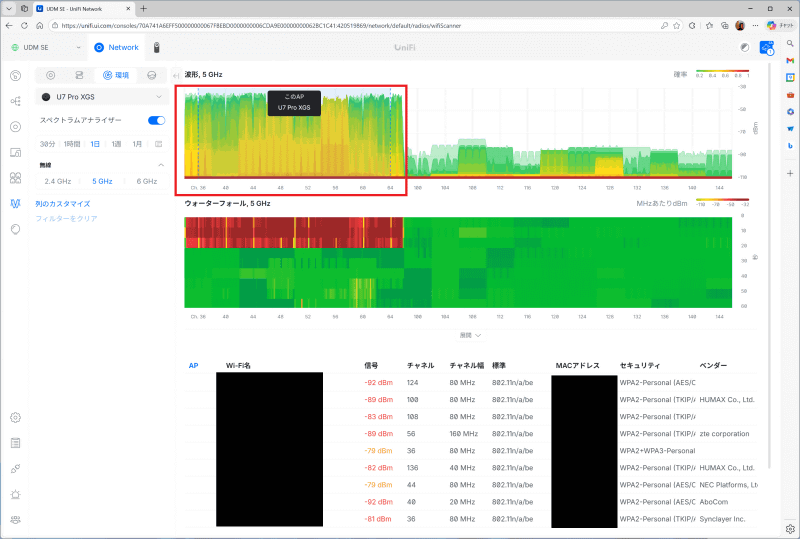The image size is (800, 539).
Task: Open the Alarm bell icon in sidebar
Action: pos(16,494)
